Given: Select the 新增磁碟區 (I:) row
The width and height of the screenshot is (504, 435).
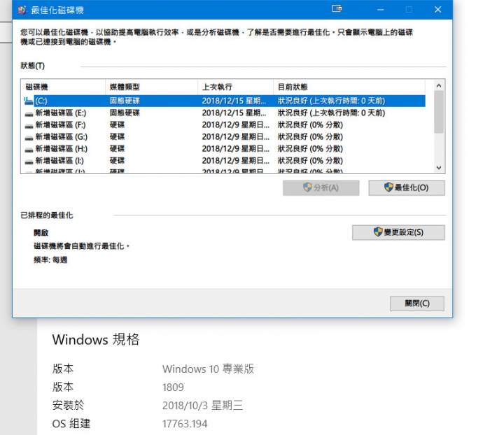Looking at the screenshot, I should [x=225, y=160].
